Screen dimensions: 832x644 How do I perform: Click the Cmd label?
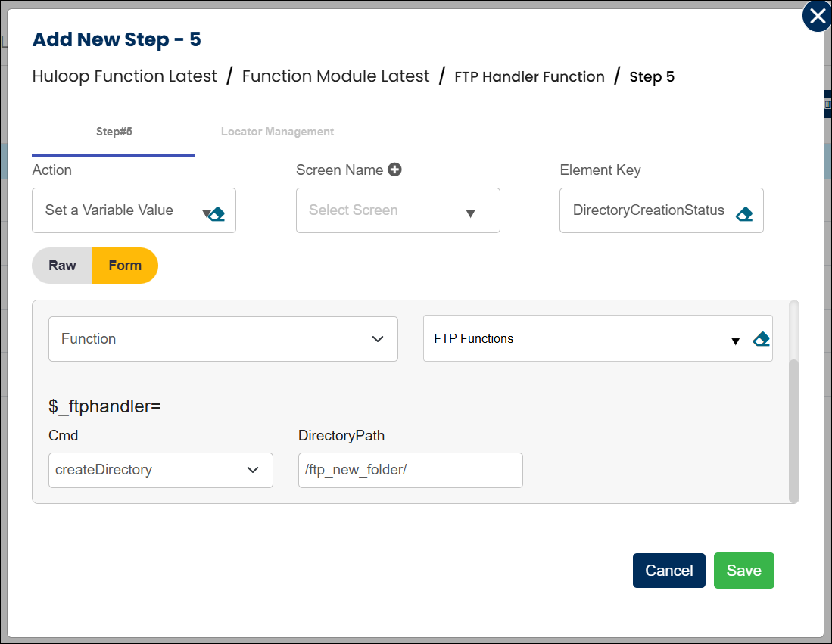63,436
